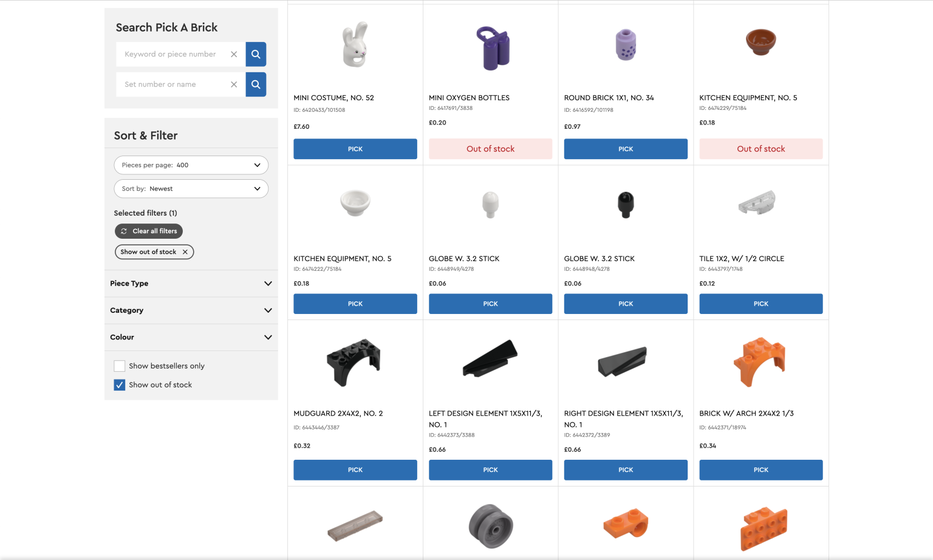Clear the set number field using its X icon
Image resolution: width=933 pixels, height=560 pixels.
234,84
